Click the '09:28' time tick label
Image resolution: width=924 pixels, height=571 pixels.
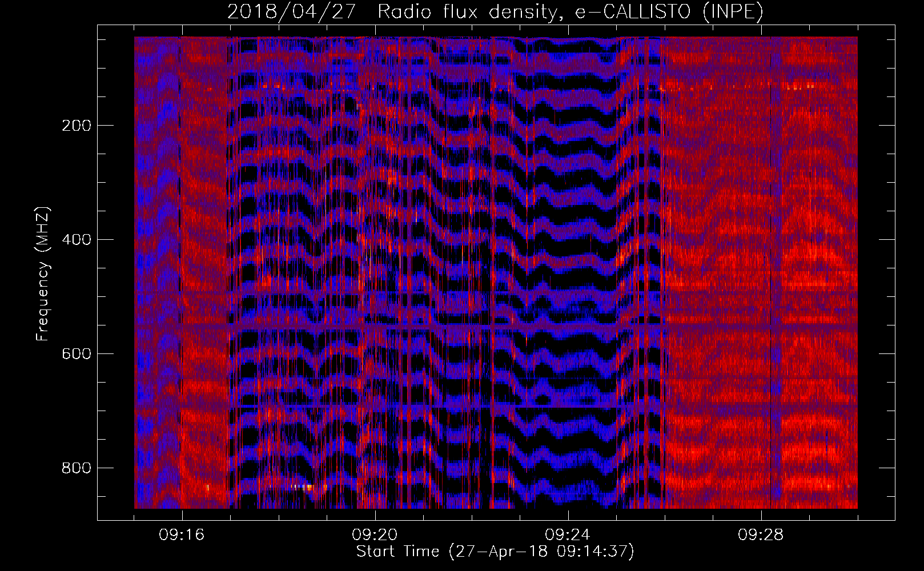pos(761,535)
